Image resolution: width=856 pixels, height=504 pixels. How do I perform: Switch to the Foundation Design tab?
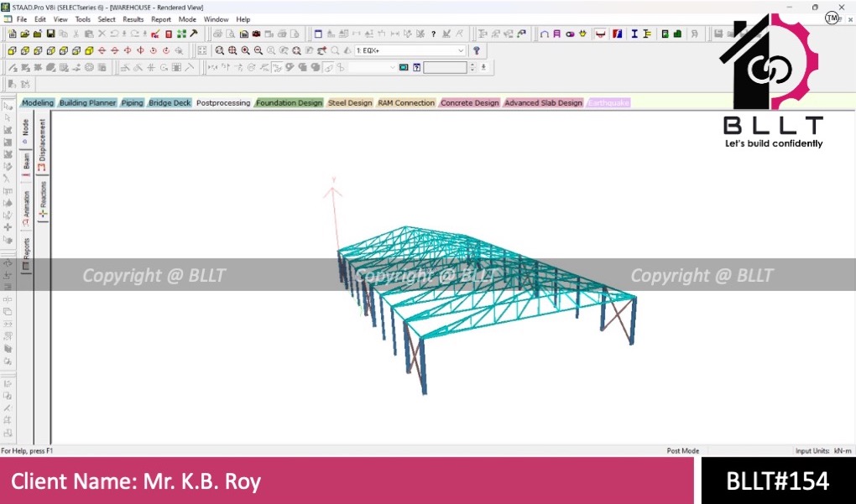pos(290,102)
